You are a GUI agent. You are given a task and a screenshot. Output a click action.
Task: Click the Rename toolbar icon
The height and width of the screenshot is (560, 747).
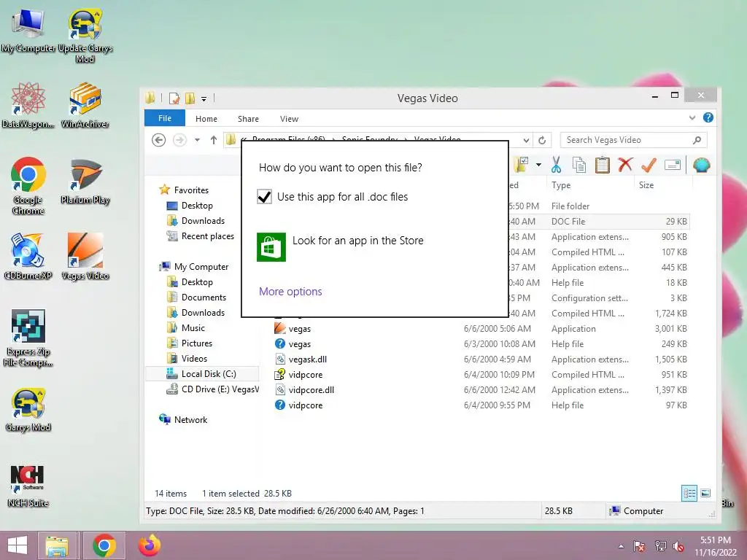672,165
